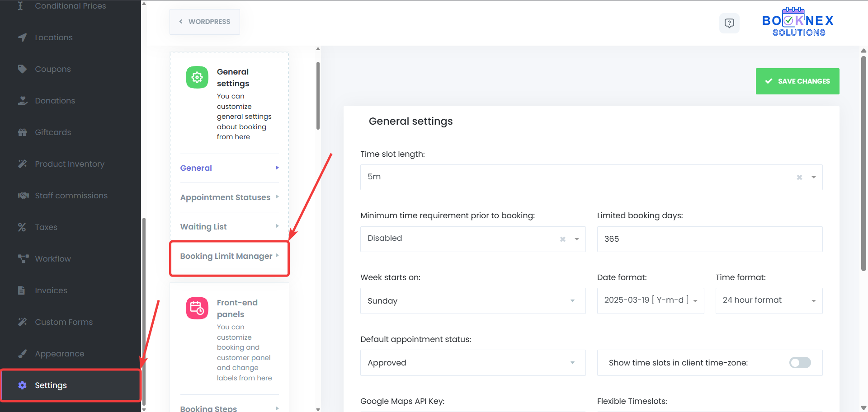Go back using the WordPress button

pos(204,21)
